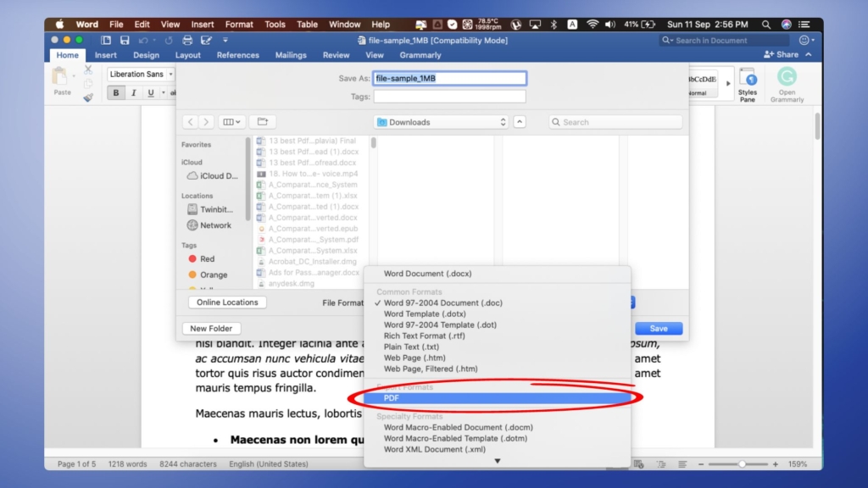Click the Wi-Fi icon in menu bar
The height and width of the screenshot is (488, 868).
pyautogui.click(x=593, y=25)
